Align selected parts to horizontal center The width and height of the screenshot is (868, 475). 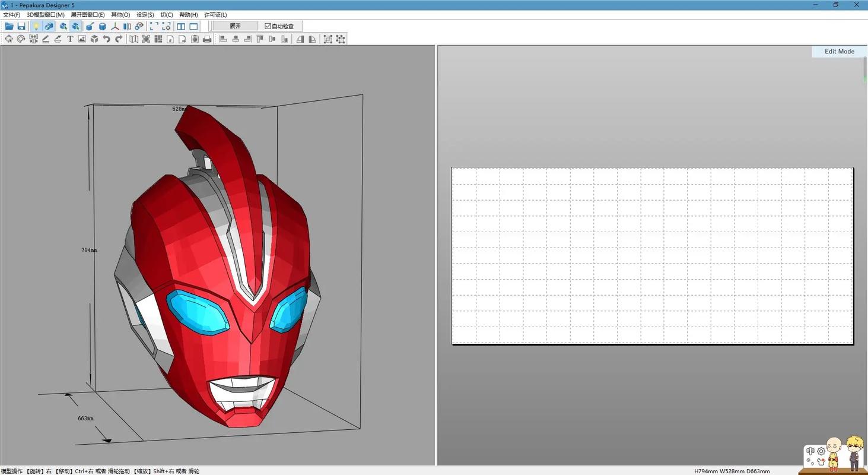(x=236, y=39)
